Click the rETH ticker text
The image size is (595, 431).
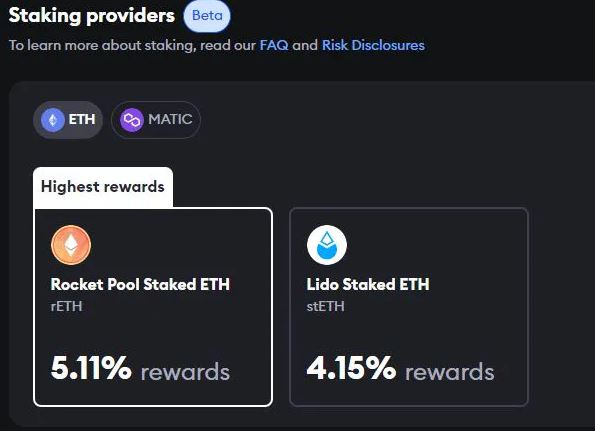click(66, 306)
